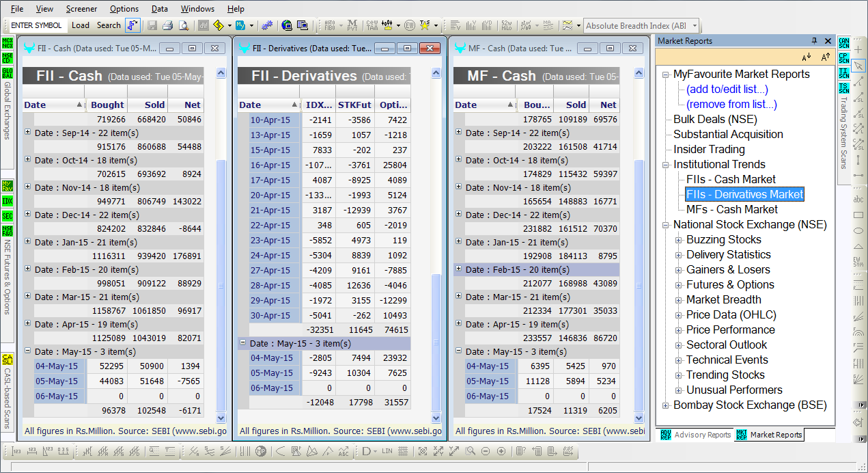Switch to the Advisory Reports tab

[x=695, y=435]
